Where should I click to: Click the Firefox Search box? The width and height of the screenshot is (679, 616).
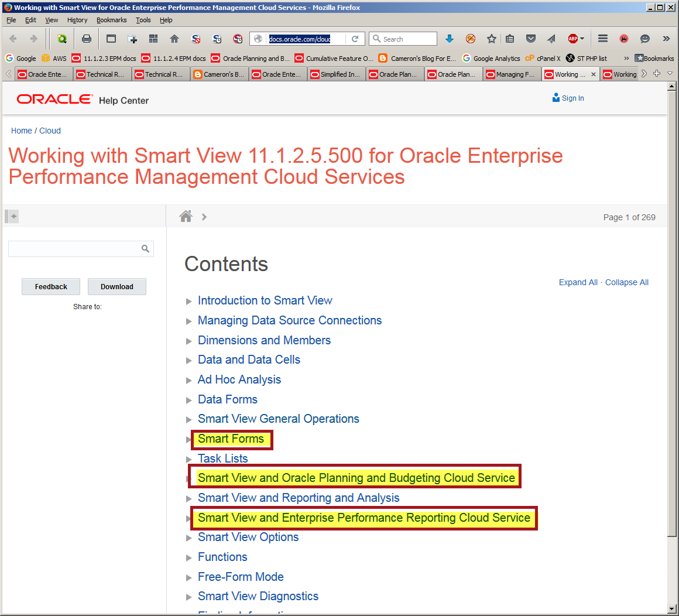point(403,39)
